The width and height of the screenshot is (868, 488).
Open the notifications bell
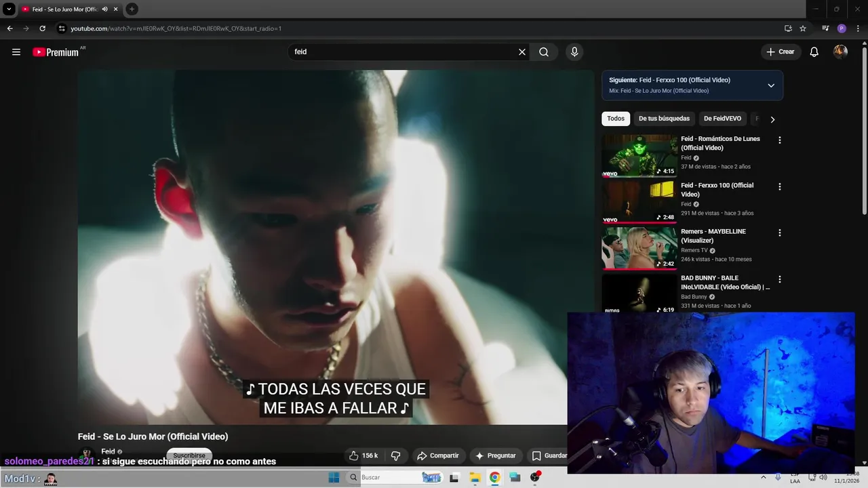[x=814, y=52]
